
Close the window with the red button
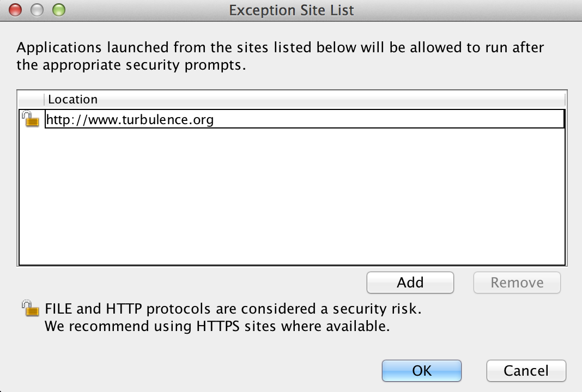click(15, 10)
